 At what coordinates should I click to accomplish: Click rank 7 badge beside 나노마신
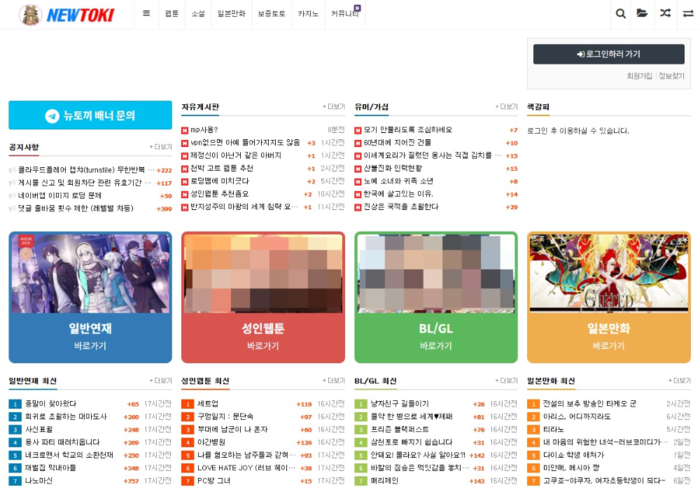point(15,481)
